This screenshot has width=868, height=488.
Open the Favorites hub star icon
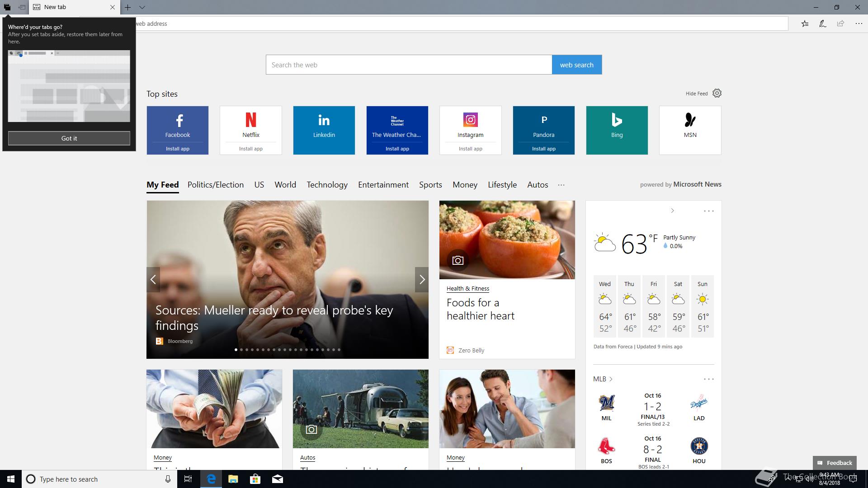(x=805, y=23)
